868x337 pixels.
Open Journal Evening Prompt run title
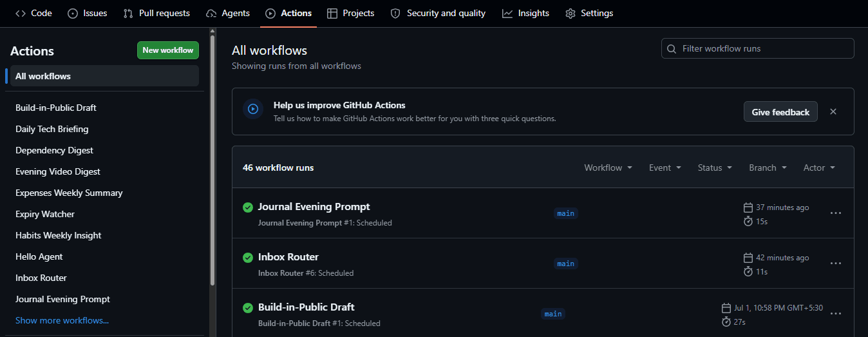tap(314, 207)
